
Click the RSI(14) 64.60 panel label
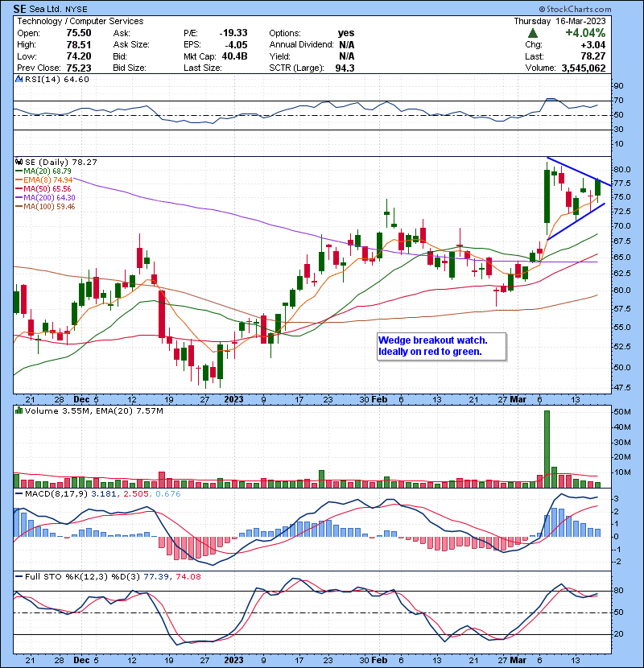coord(56,79)
